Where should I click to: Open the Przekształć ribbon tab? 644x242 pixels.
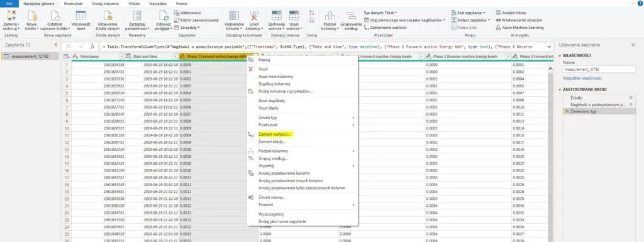point(73,3)
